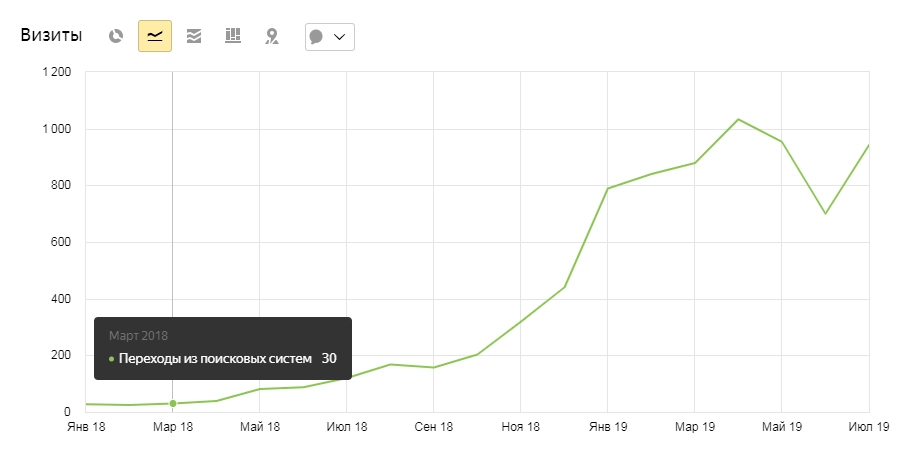
Task: Click the 600 y-axis label
Action: [x=59, y=242]
